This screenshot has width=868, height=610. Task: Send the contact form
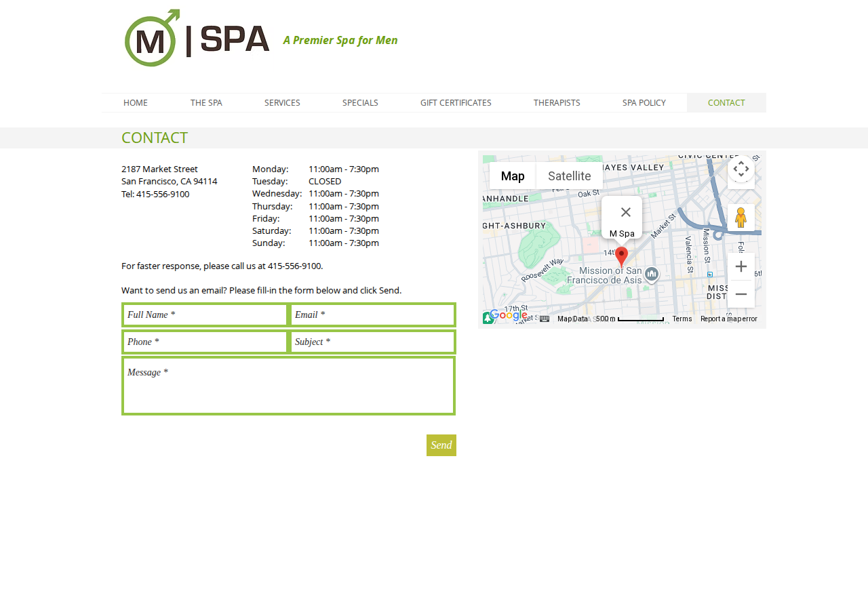[441, 445]
